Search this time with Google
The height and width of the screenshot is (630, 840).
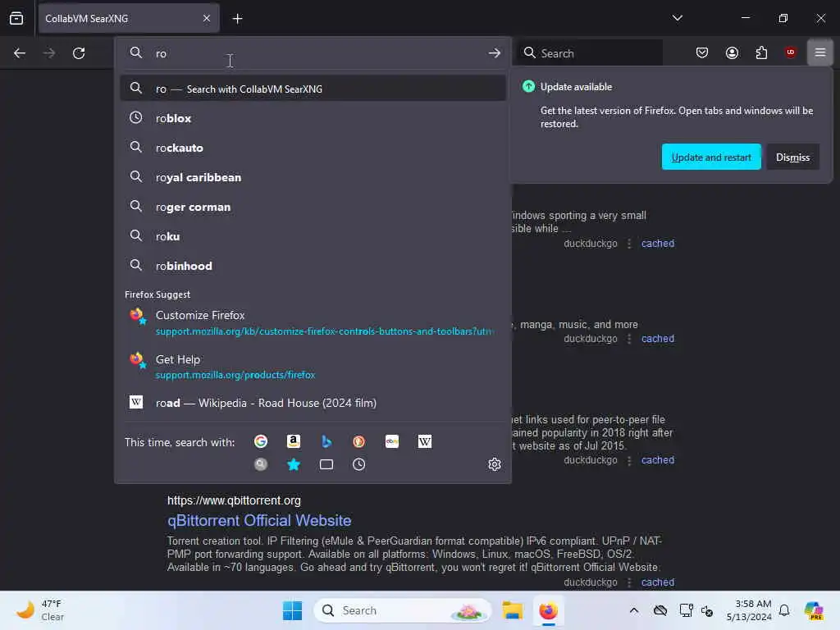[x=261, y=441]
